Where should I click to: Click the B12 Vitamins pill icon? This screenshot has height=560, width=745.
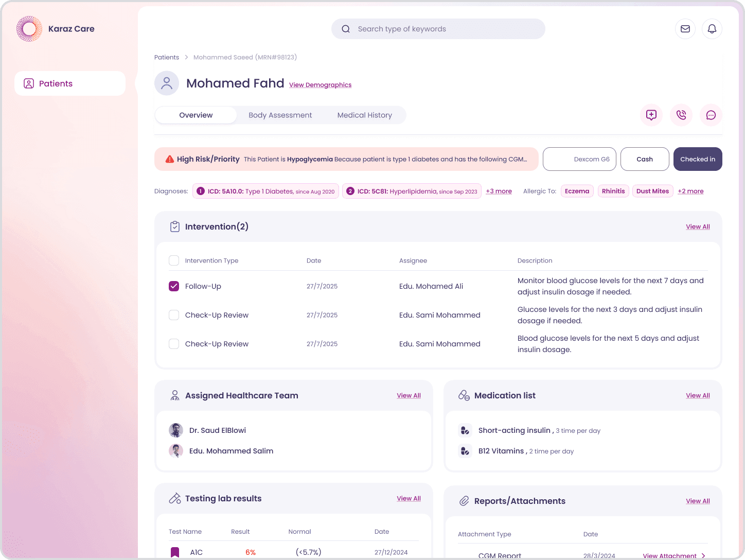click(465, 451)
